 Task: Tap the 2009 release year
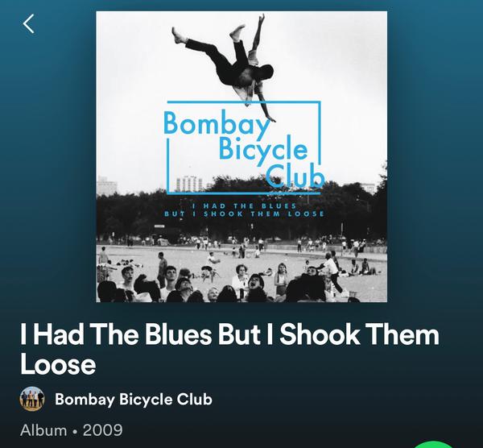coord(102,430)
